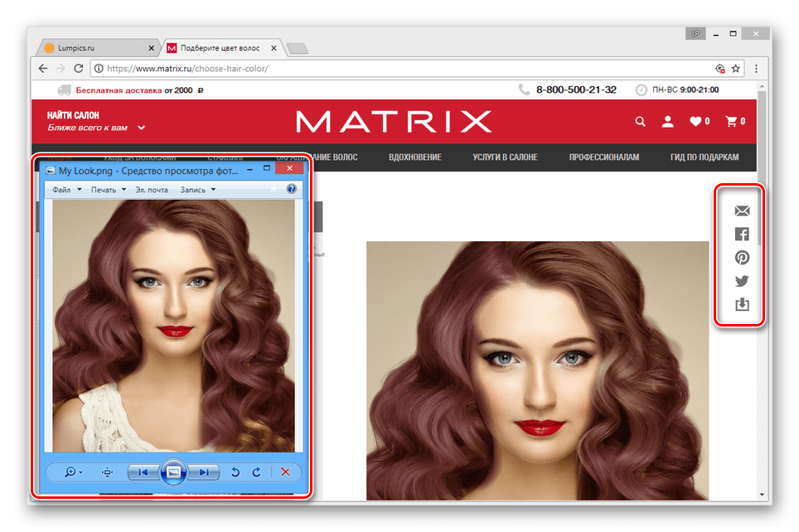Play slideshow in the photo viewer

point(173,472)
